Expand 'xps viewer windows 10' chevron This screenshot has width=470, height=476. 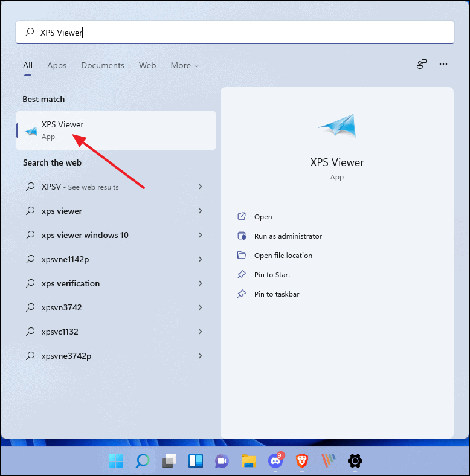pyautogui.click(x=200, y=235)
